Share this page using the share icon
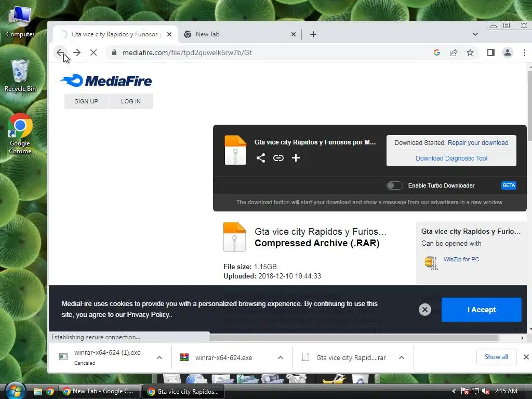The height and width of the screenshot is (399, 532). click(453, 52)
